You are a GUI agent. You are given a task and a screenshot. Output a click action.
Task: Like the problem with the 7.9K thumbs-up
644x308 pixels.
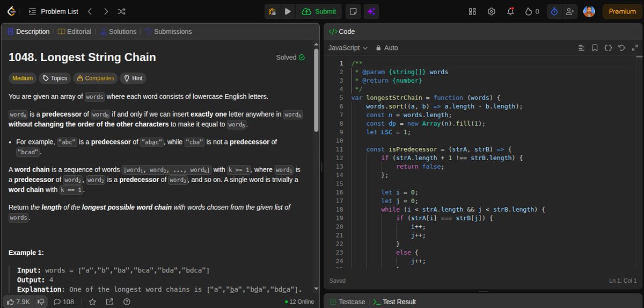tap(18, 302)
